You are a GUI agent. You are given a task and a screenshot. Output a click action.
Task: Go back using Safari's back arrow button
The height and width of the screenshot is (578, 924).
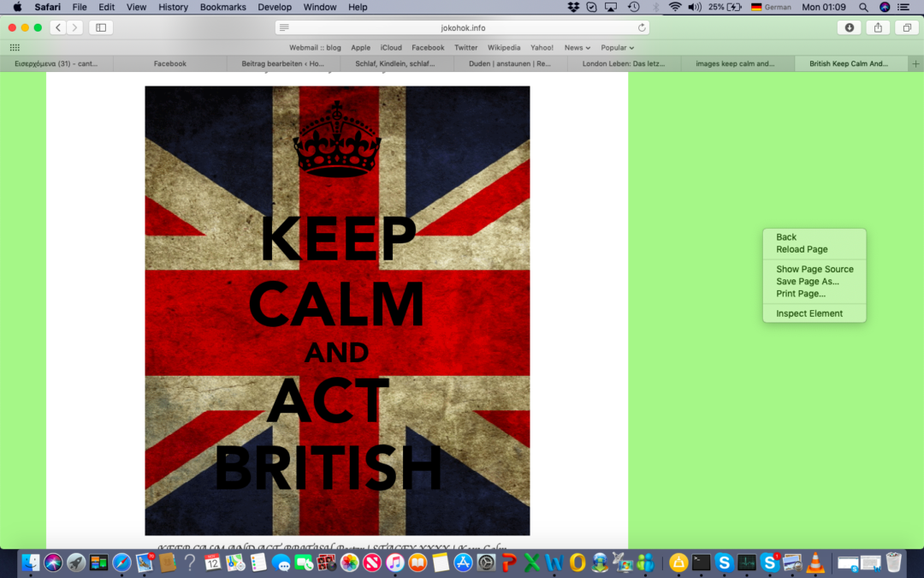click(x=58, y=27)
